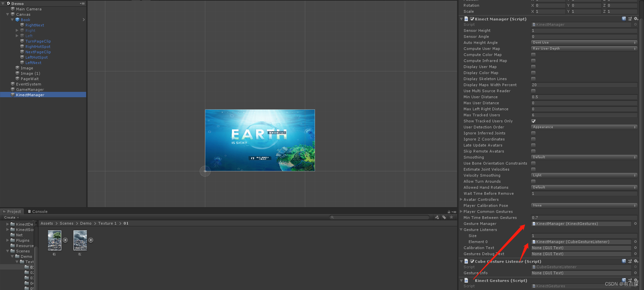
Task: Click Search by Label tag icon
Action: pos(444,217)
